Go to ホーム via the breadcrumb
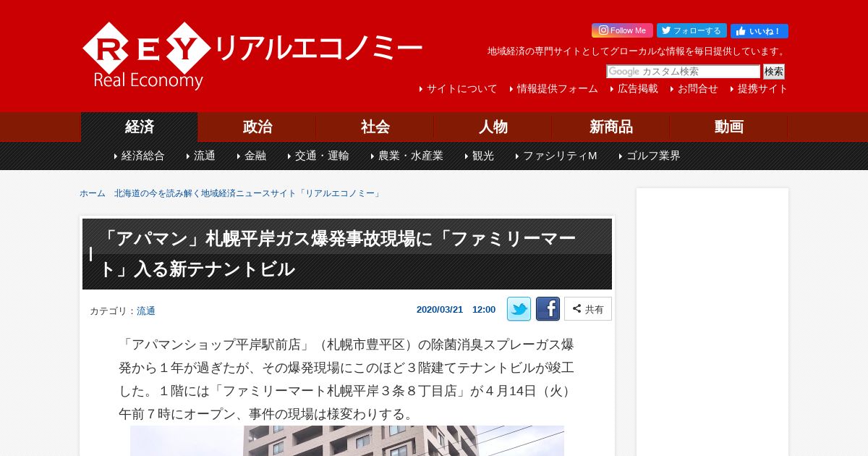Viewport: 868px width, 456px height. 93,193
